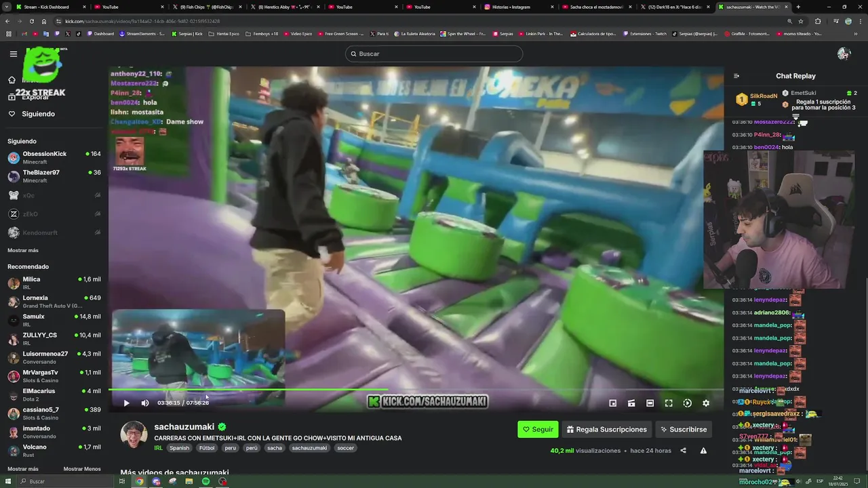Viewport: 868px width, 488px height.
Task: Open offline channel Kendomurft
Action: [x=54, y=232]
